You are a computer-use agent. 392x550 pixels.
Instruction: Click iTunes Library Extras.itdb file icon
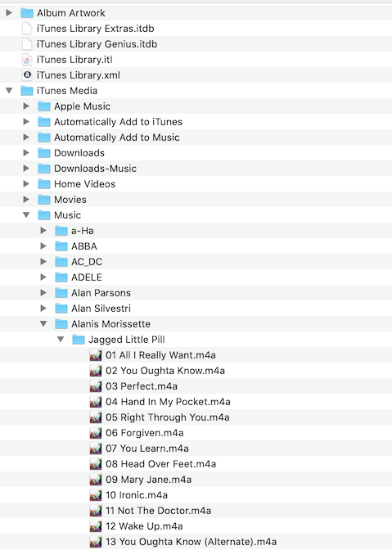click(x=27, y=29)
